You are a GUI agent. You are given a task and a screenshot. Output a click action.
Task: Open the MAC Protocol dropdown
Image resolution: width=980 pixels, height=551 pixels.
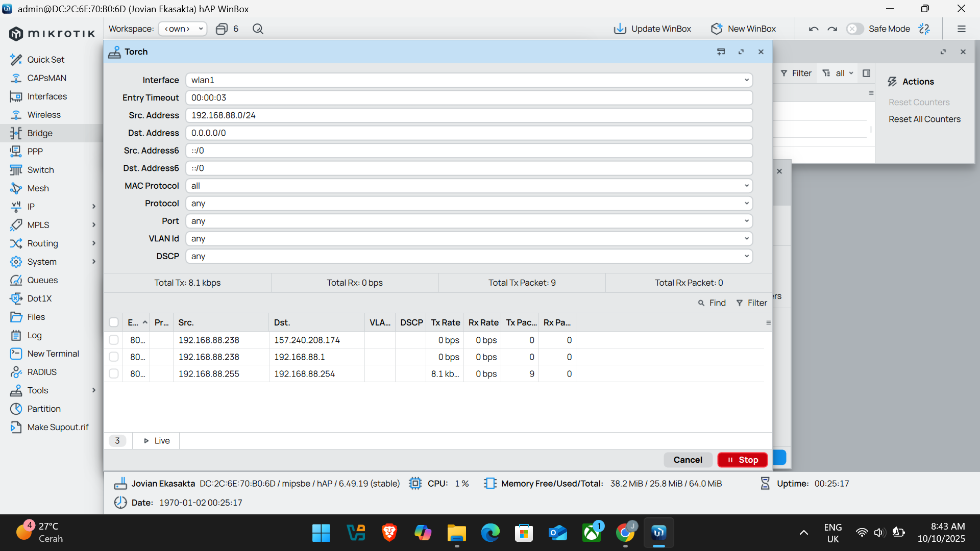tap(469, 186)
